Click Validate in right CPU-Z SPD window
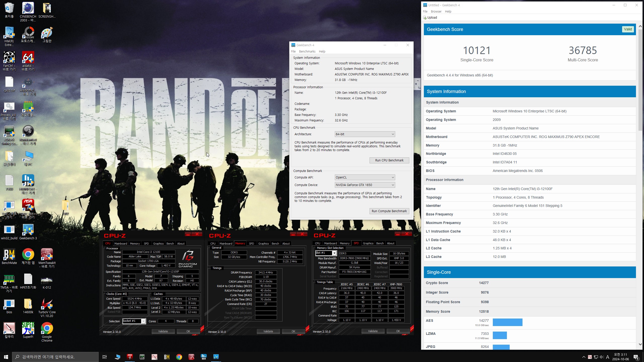 click(x=373, y=331)
